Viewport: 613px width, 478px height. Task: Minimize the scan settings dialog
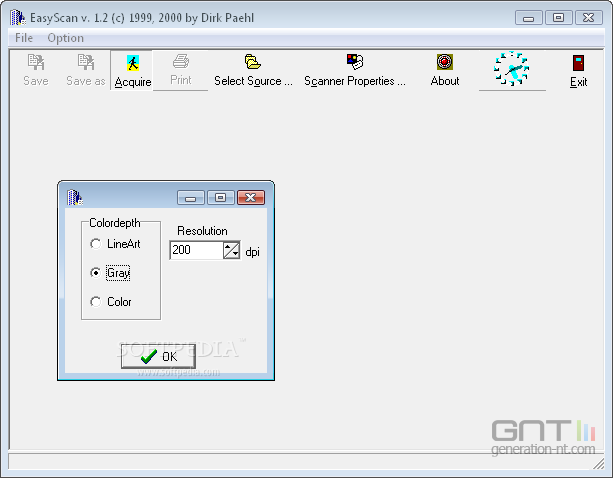[190, 197]
